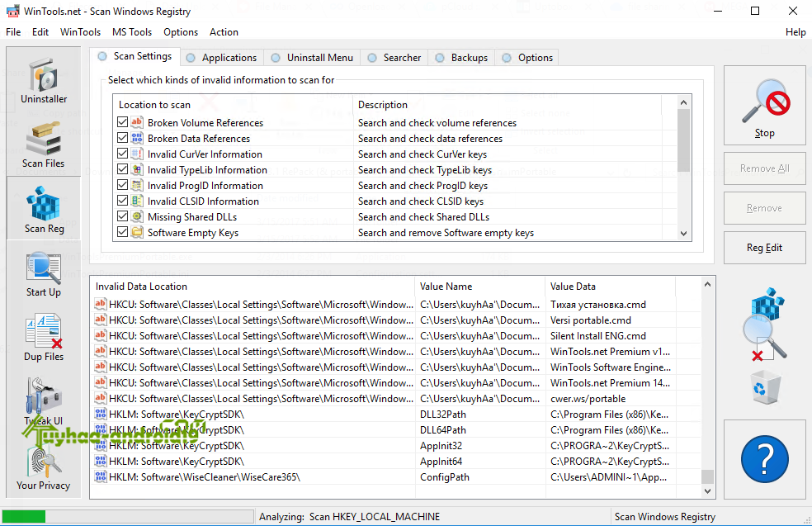Image resolution: width=812 pixels, height=526 pixels.
Task: Click the Invalid TypeLib Information row icon
Action: pos(137,169)
